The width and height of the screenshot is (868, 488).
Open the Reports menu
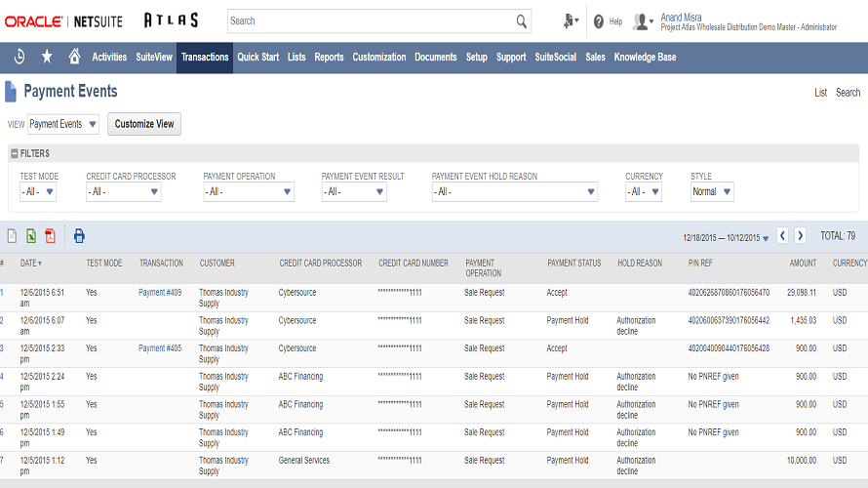[329, 58]
